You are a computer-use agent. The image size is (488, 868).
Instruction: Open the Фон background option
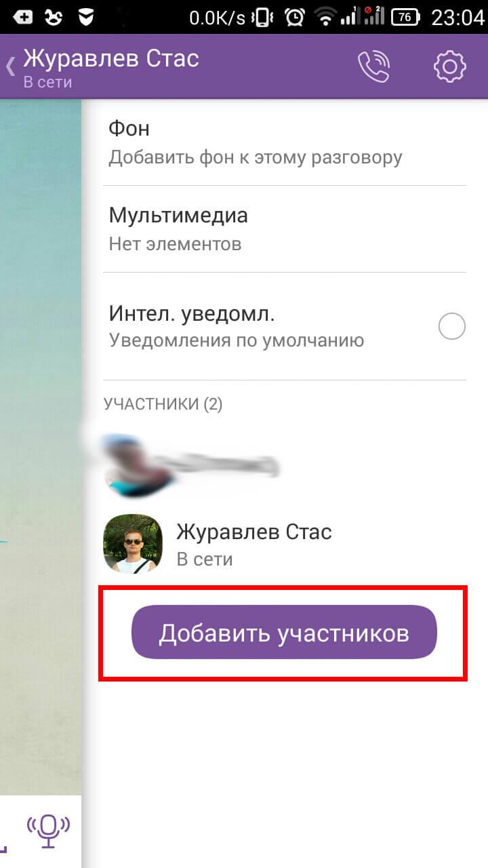point(285,142)
